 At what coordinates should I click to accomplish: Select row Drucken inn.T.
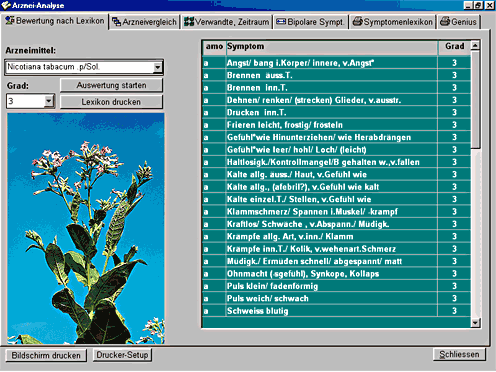point(337,112)
